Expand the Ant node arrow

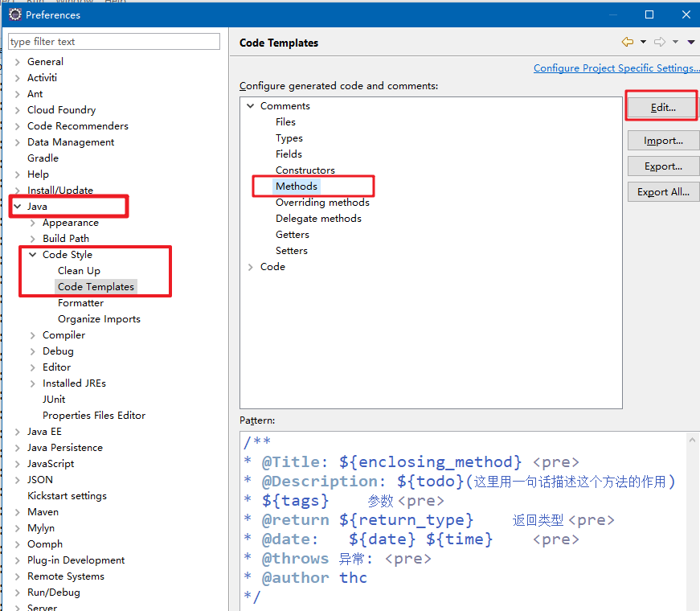tap(18, 94)
